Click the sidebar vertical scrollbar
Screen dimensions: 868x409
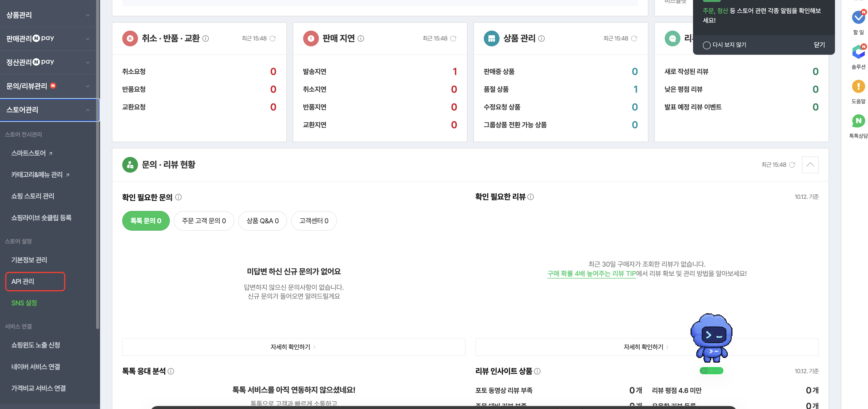(98, 164)
